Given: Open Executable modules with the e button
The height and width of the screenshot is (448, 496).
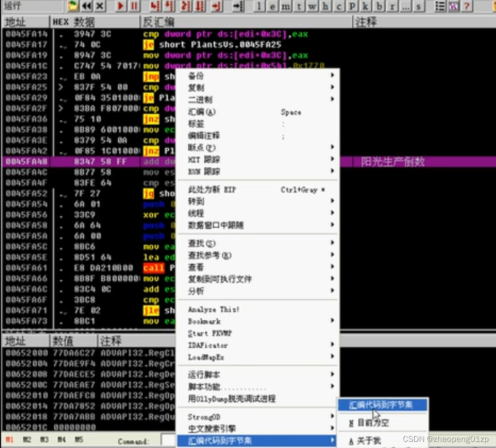Looking at the screenshot, I should [272, 6].
